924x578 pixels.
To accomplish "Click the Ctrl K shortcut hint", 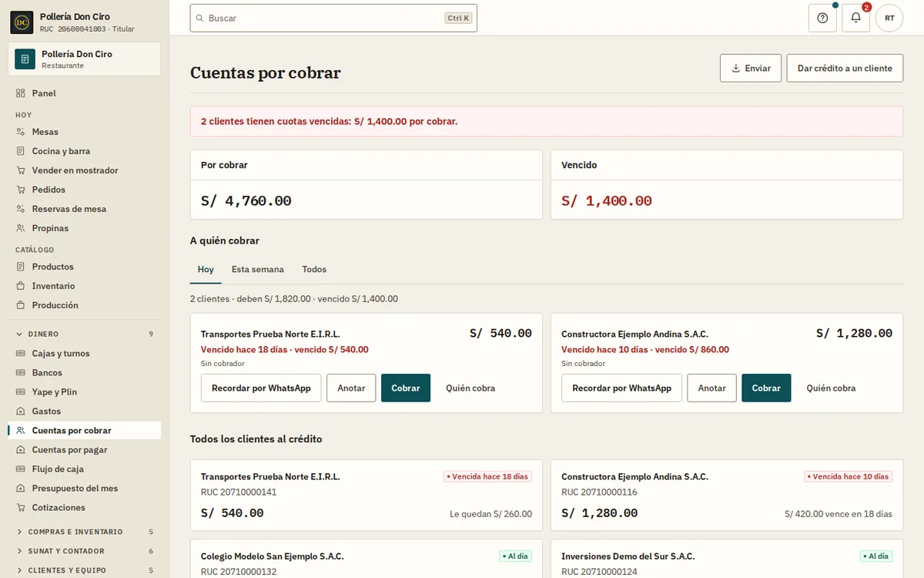I will (458, 18).
